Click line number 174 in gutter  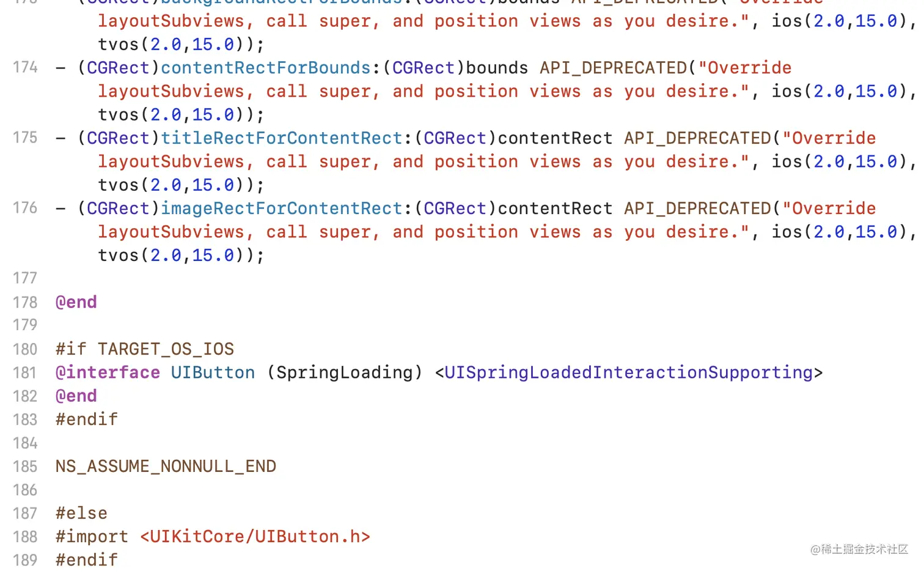coord(25,67)
